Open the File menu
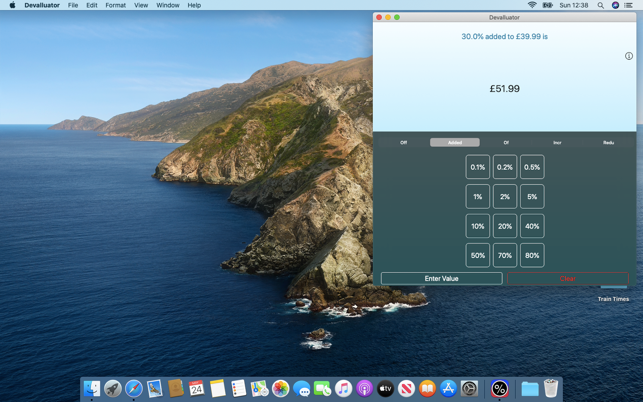 point(73,5)
